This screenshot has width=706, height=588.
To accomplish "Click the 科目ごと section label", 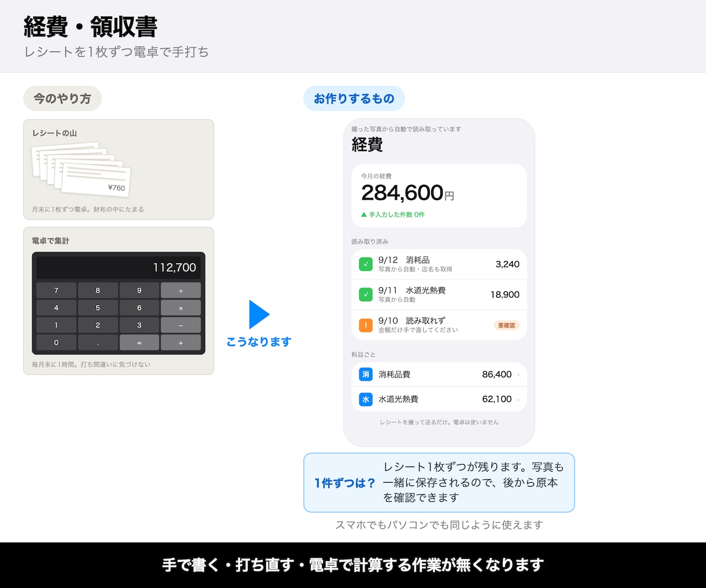I will click(x=363, y=354).
